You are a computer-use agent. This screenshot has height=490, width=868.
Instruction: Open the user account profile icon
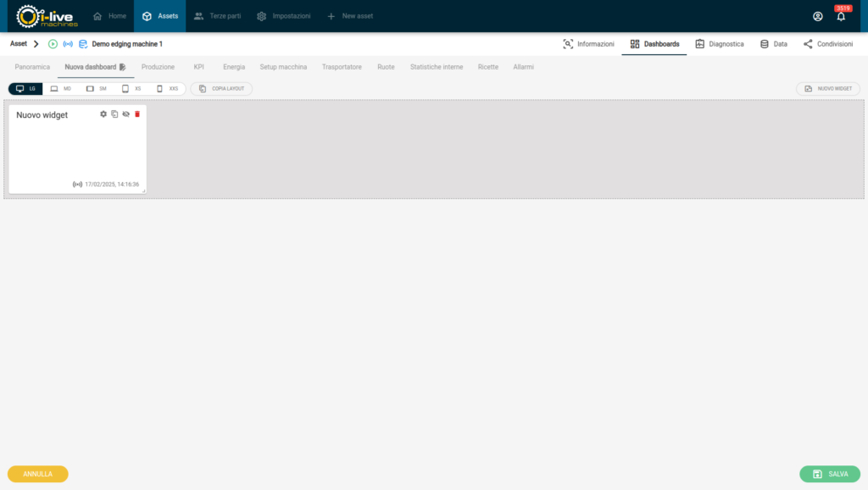[x=817, y=16]
